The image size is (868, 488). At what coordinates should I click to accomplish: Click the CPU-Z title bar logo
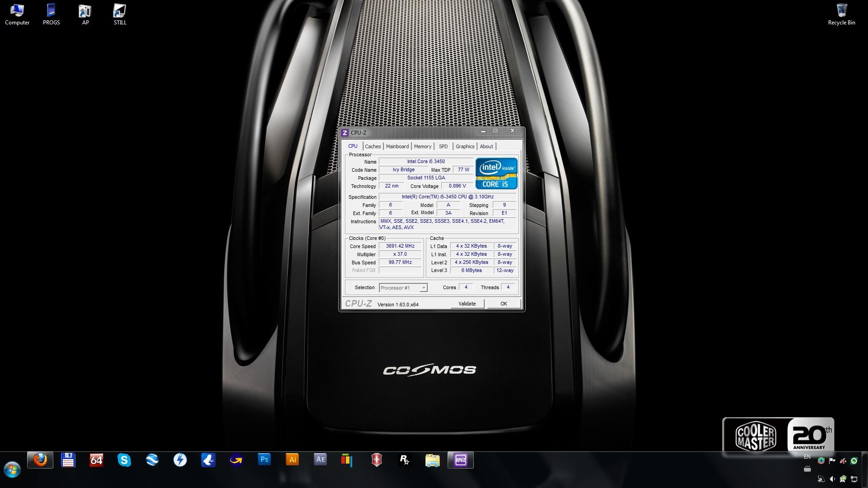pyautogui.click(x=345, y=132)
